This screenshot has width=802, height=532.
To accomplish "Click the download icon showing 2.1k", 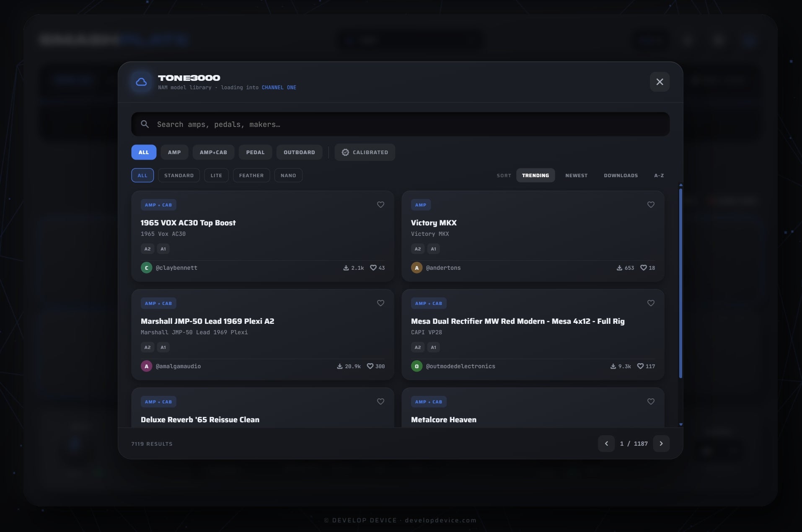I will [346, 268].
